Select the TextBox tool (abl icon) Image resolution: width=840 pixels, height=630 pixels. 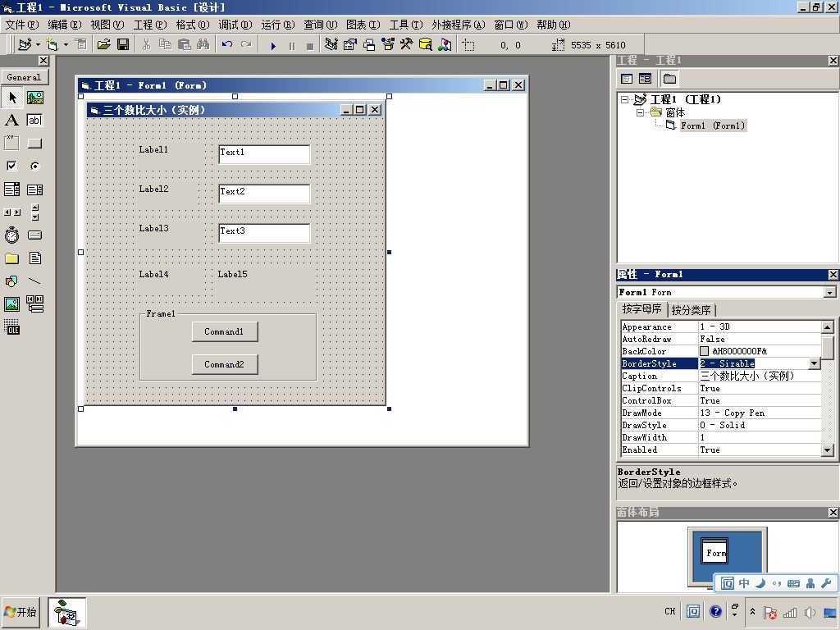(x=34, y=120)
